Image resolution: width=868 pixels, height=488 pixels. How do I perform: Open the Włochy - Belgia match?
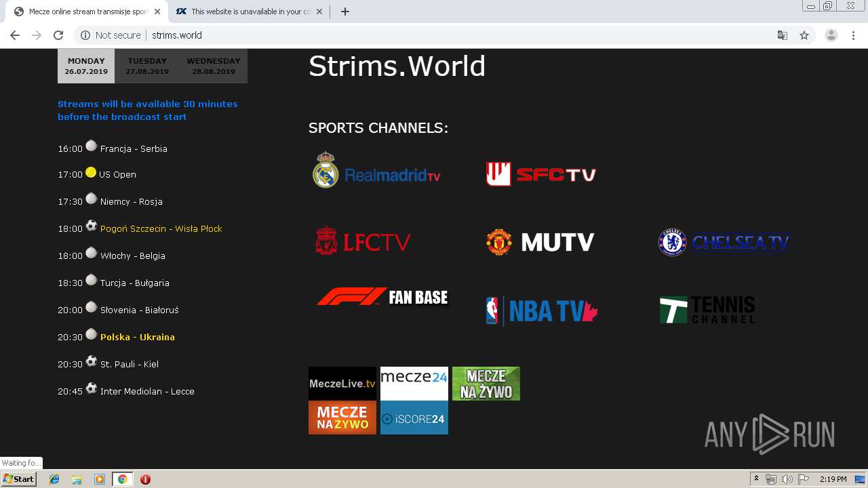133,256
